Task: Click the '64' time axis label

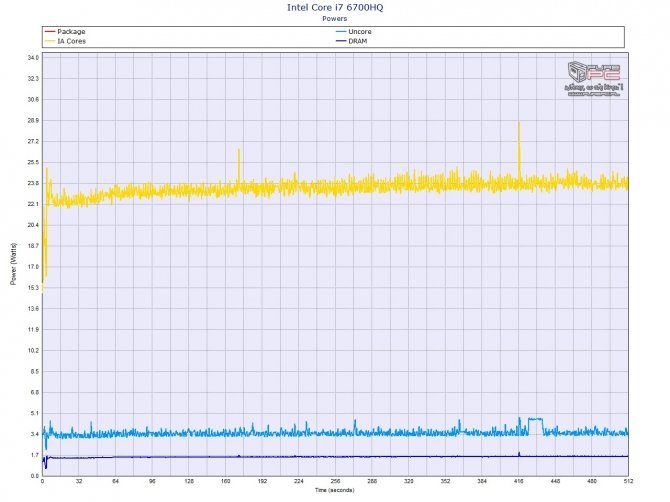Action: [x=116, y=481]
